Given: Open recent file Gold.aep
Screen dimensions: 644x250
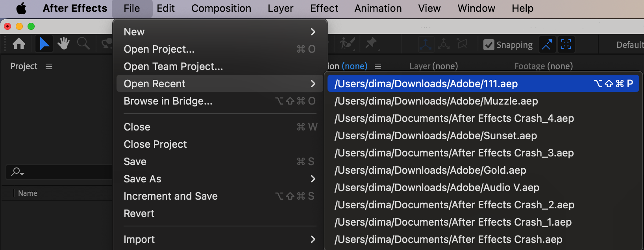Looking at the screenshot, I should pos(483,170).
